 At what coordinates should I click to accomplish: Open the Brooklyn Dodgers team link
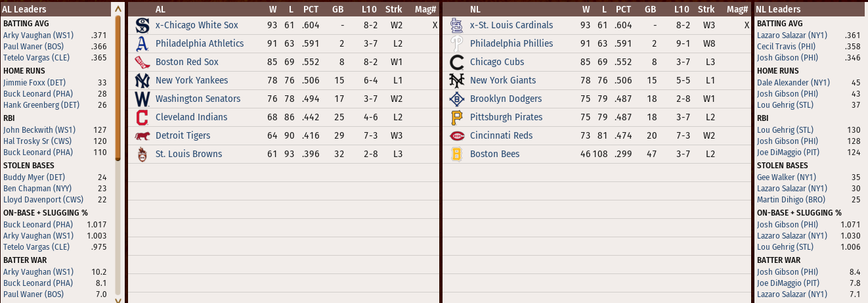[x=506, y=99]
